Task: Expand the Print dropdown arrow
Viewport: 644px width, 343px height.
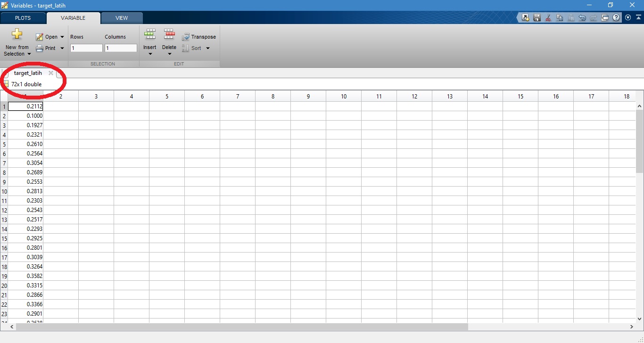Action: pyautogui.click(x=62, y=48)
